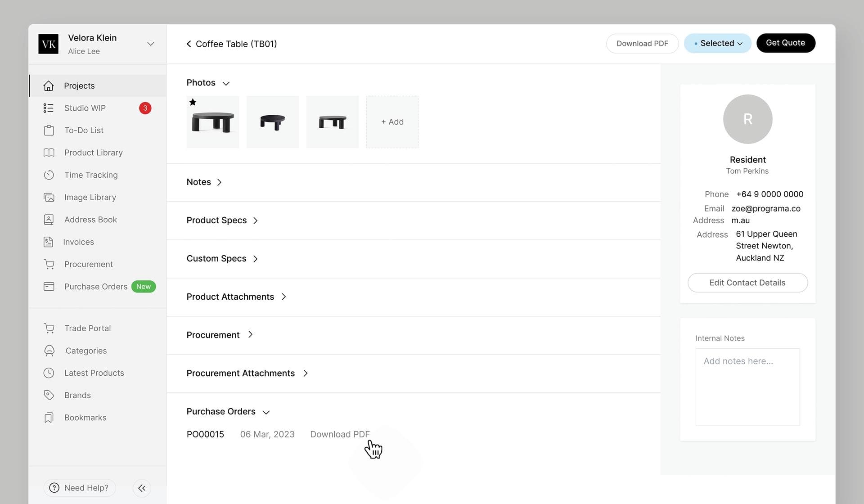The image size is (864, 504).
Task: Select the third coffee table photo
Action: pos(333,122)
